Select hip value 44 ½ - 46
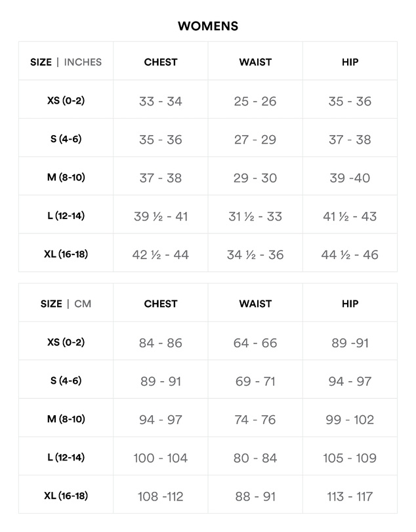The image size is (416, 532). (350, 255)
